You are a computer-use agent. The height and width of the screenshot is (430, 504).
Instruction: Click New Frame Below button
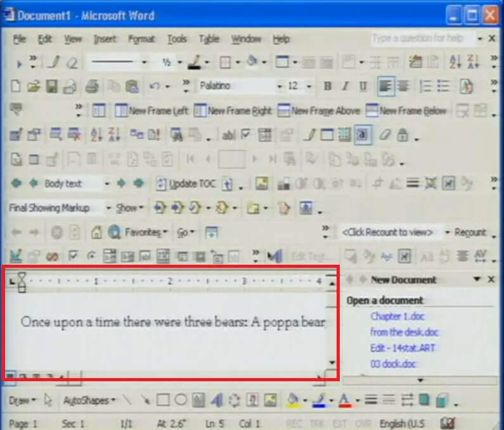click(x=406, y=111)
